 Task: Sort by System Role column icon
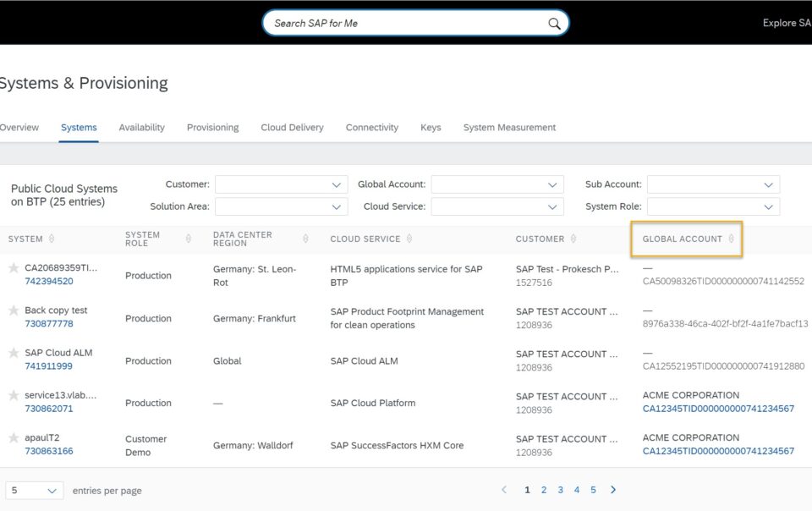click(x=189, y=239)
